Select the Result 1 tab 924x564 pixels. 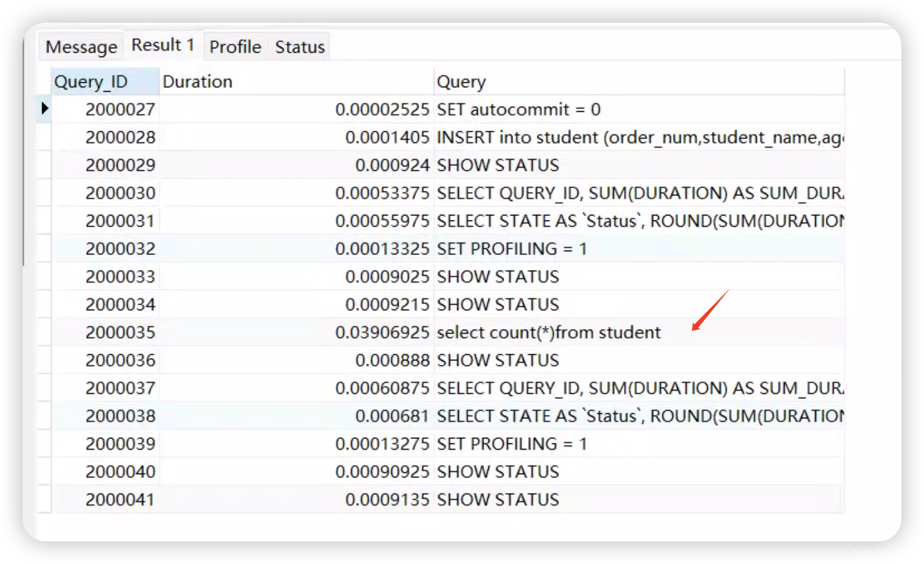point(163,45)
